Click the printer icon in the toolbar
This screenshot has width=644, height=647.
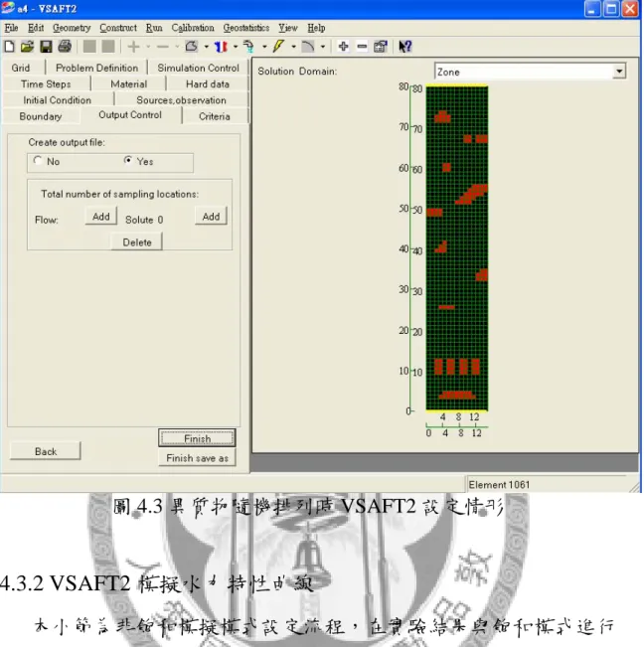point(65,46)
